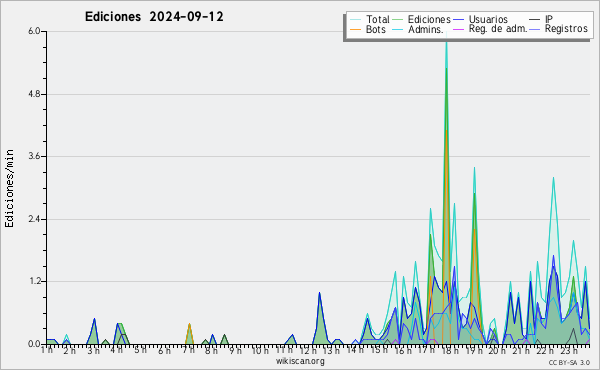Click the black IP legend line swatch
Screen dimensions: 600x370
(535, 20)
